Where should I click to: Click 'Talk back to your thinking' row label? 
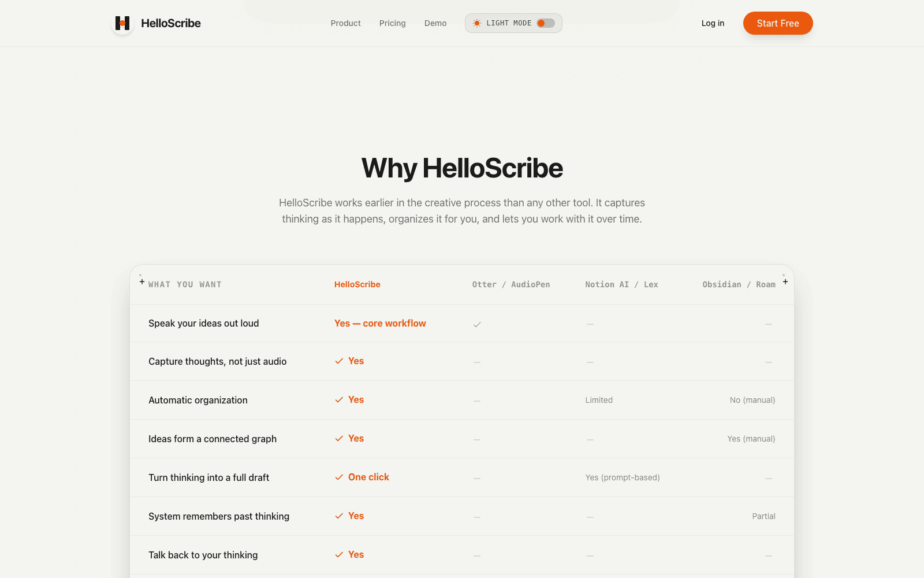(x=203, y=555)
